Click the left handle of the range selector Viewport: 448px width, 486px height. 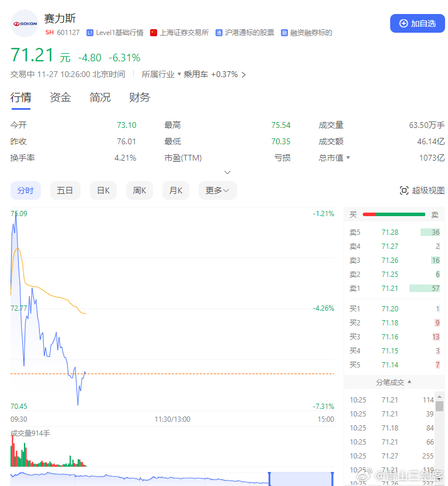point(269,479)
